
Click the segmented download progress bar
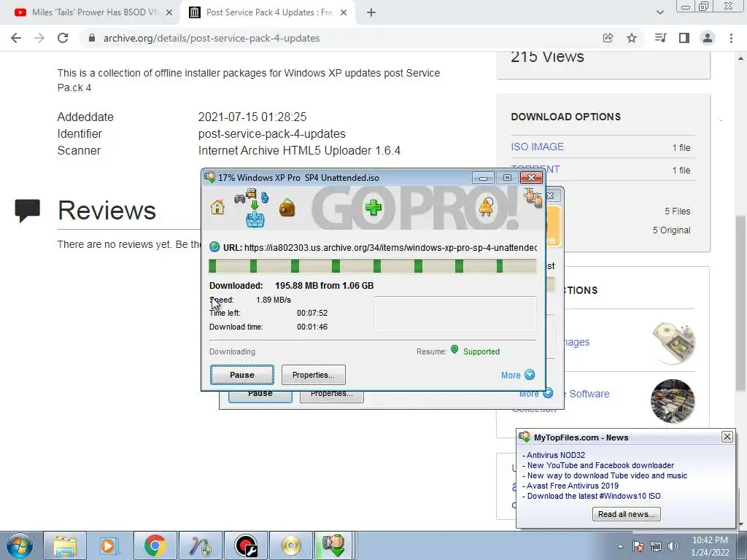373,266
